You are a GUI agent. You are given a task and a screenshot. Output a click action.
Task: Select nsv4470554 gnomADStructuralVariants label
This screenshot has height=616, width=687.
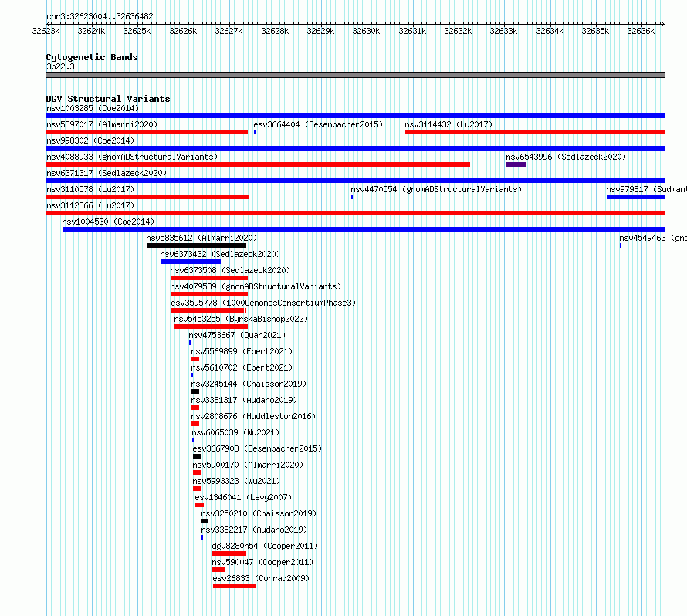pyautogui.click(x=436, y=189)
